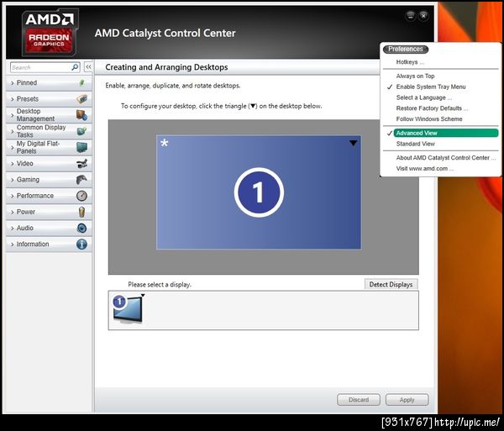Close the Catalyst Control Center window

pos(424,15)
